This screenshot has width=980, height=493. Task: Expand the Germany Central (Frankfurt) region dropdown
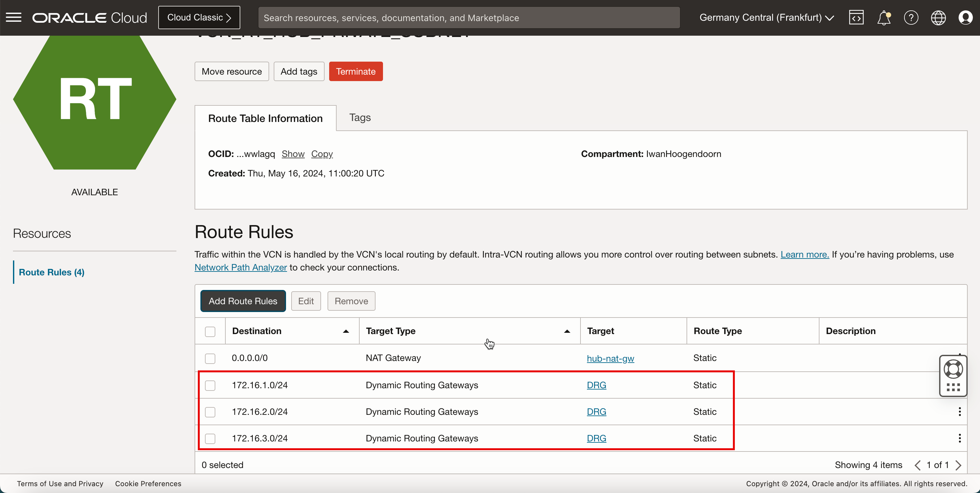click(x=767, y=18)
